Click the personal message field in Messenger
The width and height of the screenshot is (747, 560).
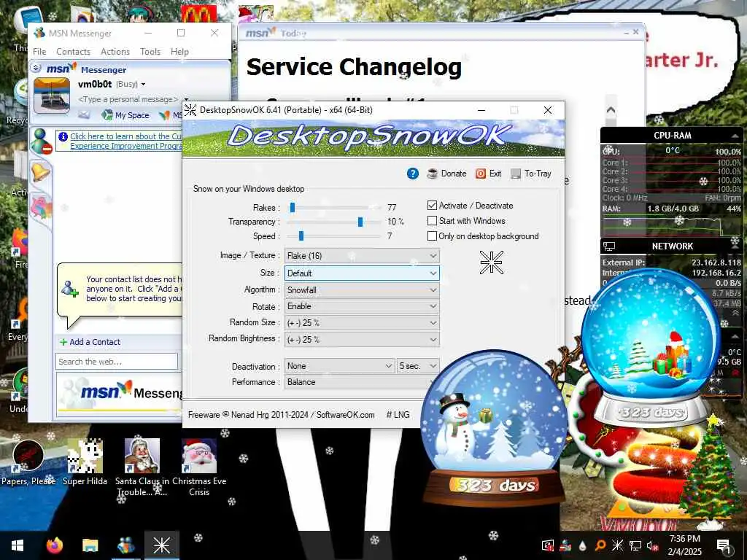[128, 99]
